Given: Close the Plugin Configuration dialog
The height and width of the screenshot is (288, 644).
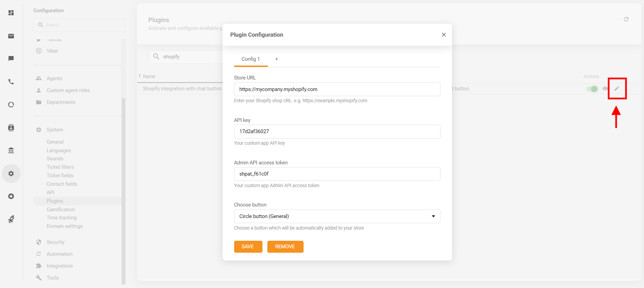Looking at the screenshot, I should (443, 35).
